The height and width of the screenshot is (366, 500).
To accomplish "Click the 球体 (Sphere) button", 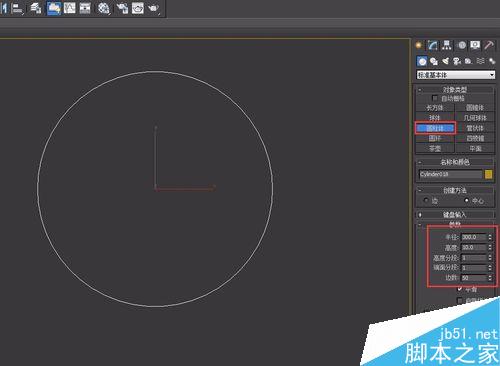I will 435,118.
